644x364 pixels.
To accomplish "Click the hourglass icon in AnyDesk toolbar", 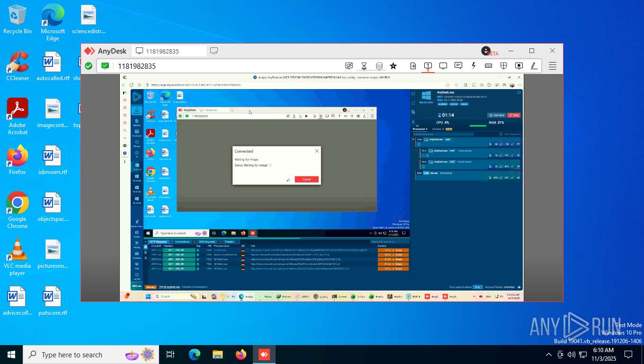I will click(364, 66).
